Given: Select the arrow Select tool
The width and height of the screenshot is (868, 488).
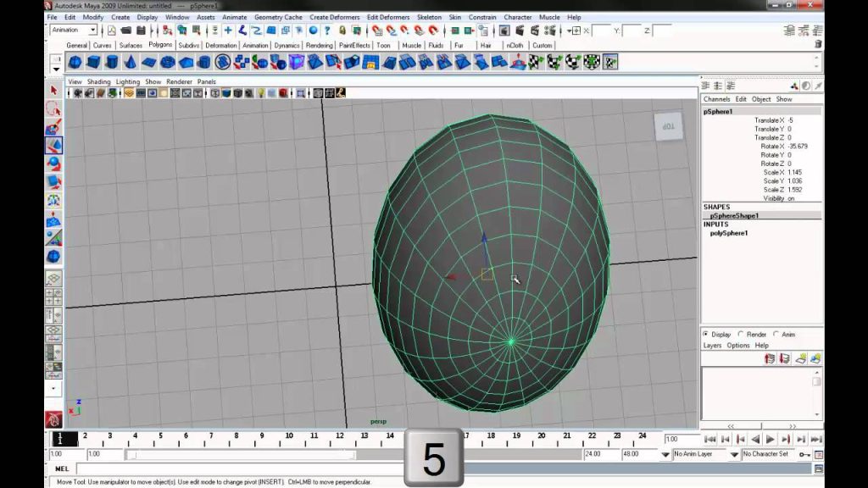Looking at the screenshot, I should (53, 90).
